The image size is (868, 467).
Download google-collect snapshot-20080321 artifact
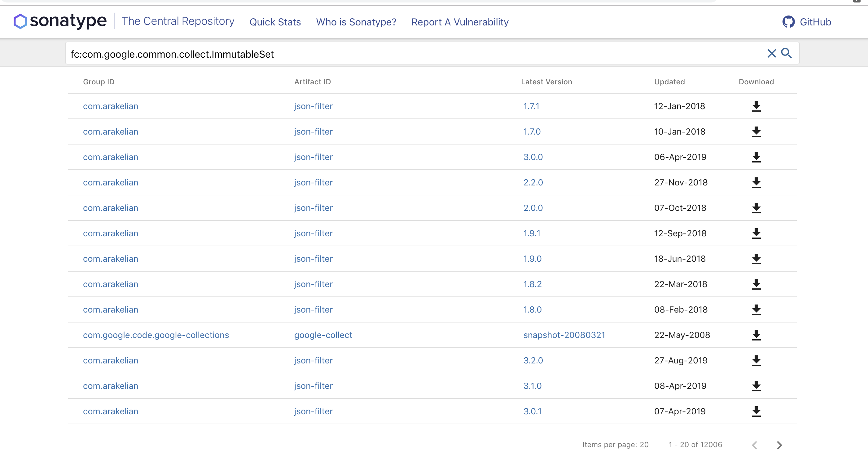tap(756, 335)
